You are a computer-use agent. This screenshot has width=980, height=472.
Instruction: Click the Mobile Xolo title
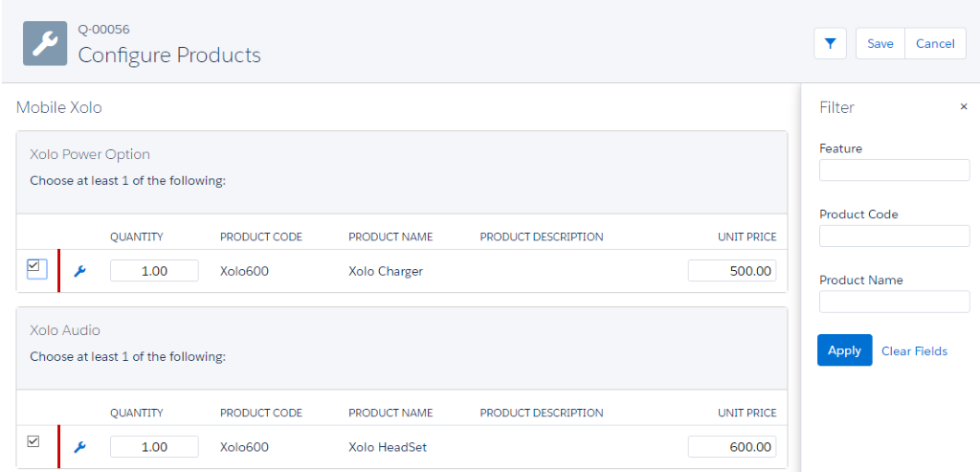pyautogui.click(x=58, y=107)
